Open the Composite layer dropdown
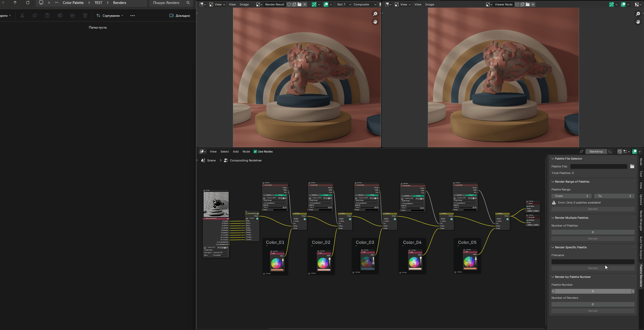The image size is (644, 330). (364, 4)
